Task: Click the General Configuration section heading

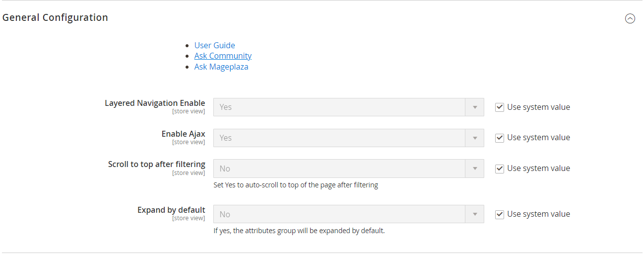Action: tap(55, 17)
